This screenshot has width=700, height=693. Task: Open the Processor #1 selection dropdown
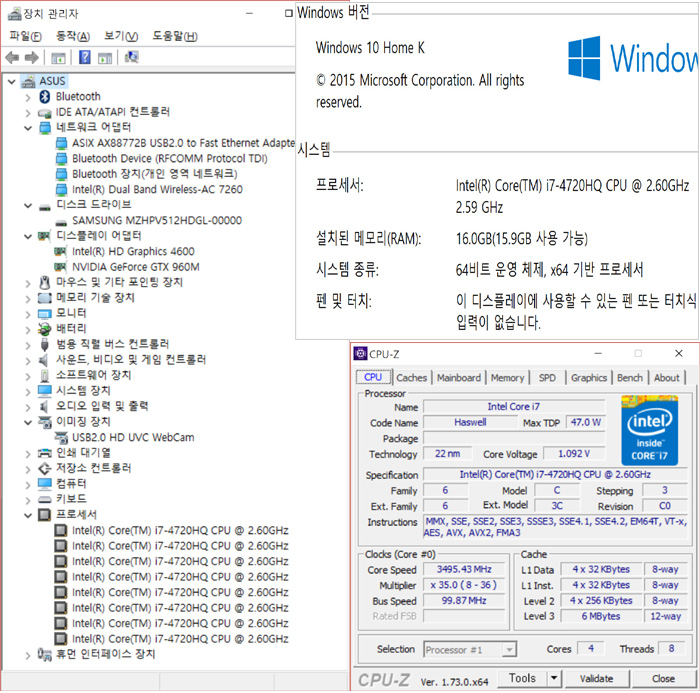point(509,650)
